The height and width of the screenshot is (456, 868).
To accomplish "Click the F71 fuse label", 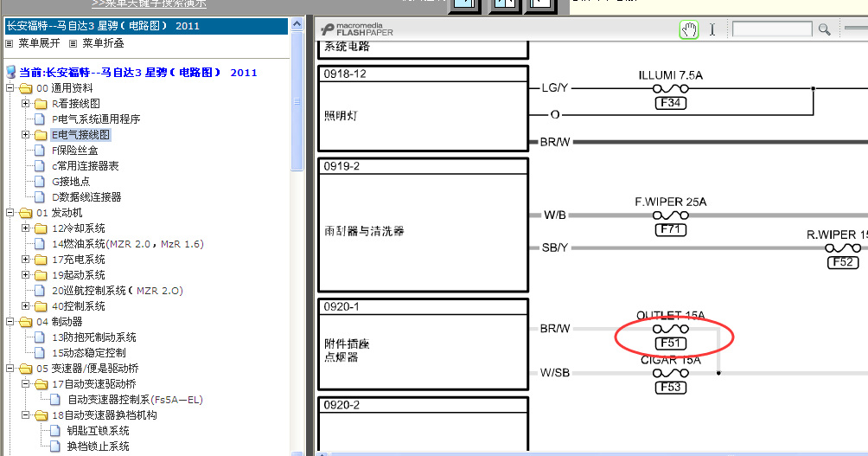I will 670,230.
